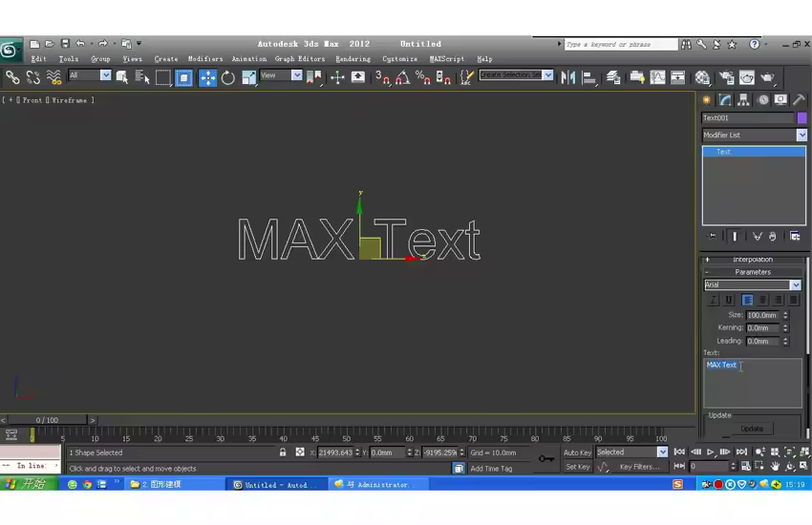Screen dimensions: 812x525
Task: Open the Material Editor icon
Action: click(703, 77)
